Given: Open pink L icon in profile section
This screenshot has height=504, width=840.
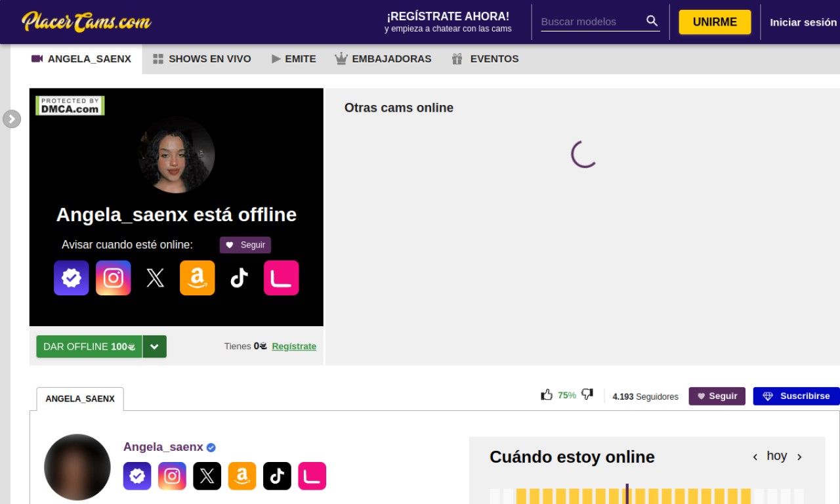Looking at the screenshot, I should [312, 476].
